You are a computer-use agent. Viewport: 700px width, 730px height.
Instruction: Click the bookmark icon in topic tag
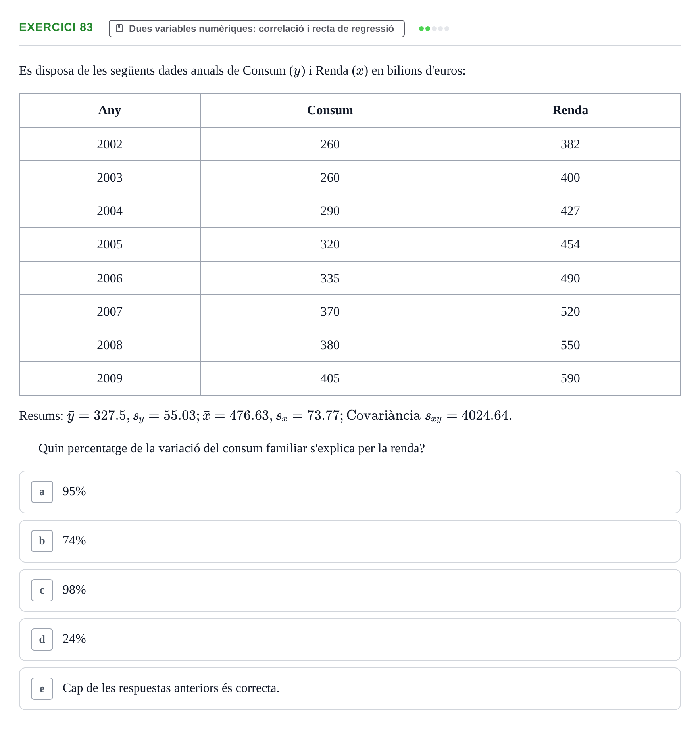119,29
